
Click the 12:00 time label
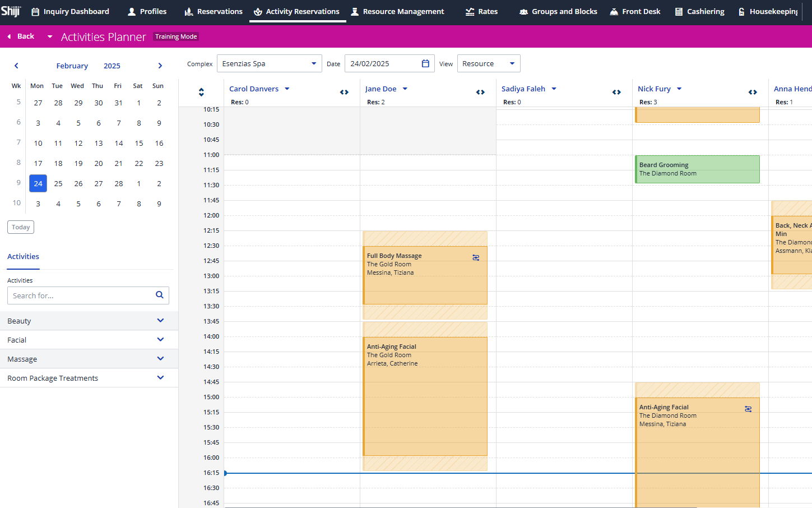211,215
